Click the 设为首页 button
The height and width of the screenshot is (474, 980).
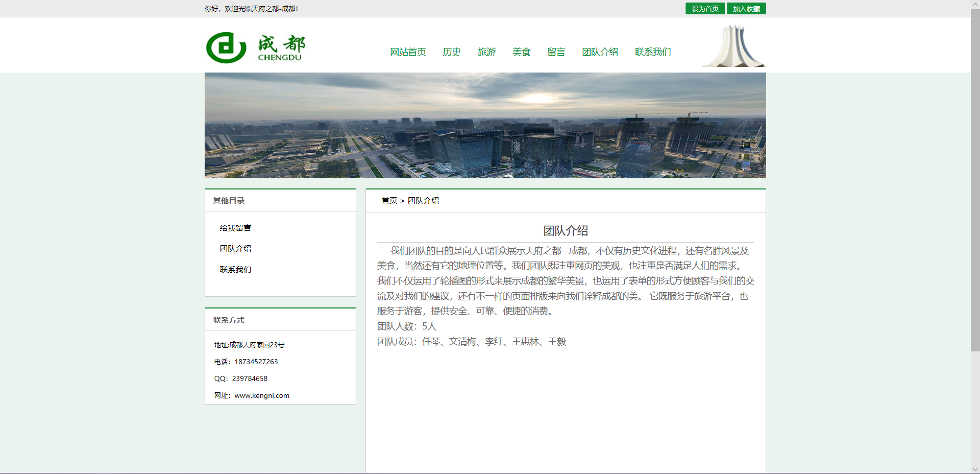coord(704,9)
